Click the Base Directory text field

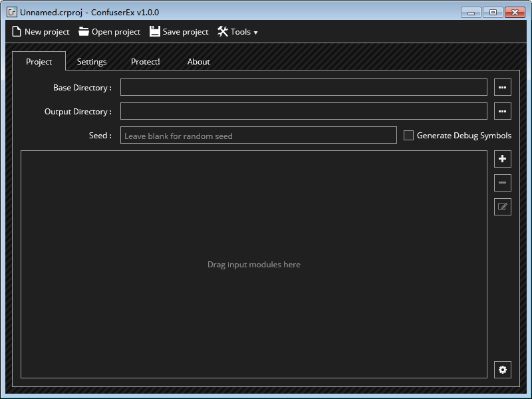[303, 88]
